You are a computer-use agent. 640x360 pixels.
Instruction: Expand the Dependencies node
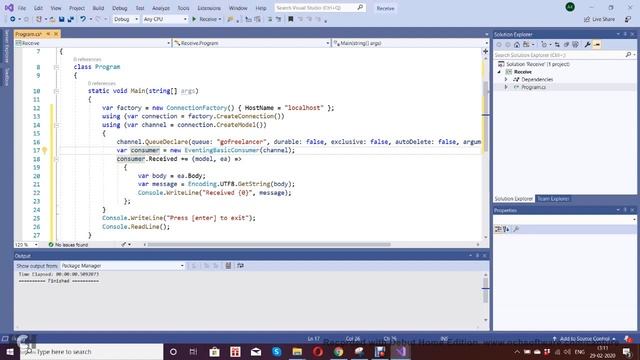coord(506,80)
